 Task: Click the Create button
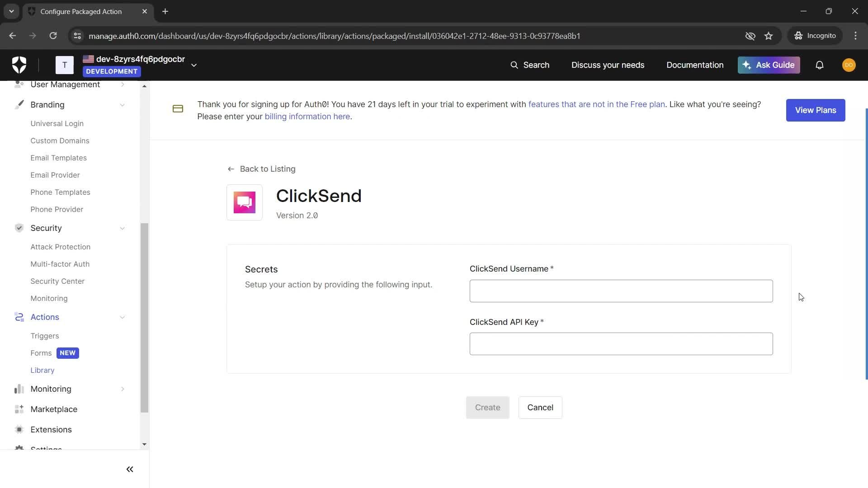487,408
